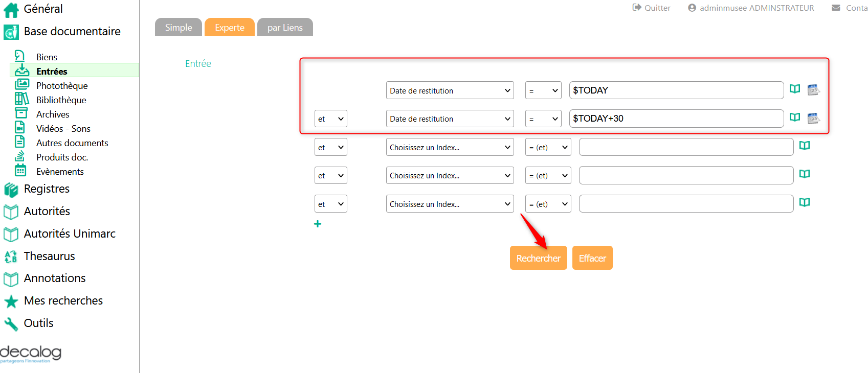Expand first Date de restitution index dropdown

450,90
